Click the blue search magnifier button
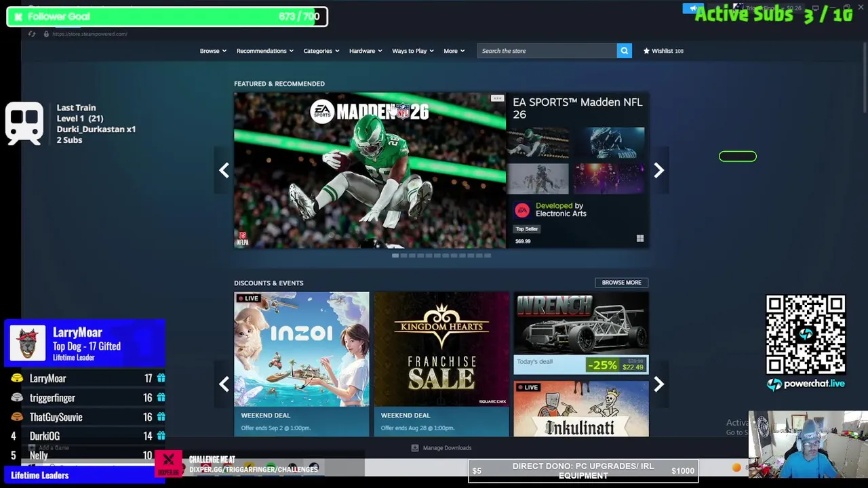 [x=624, y=51]
